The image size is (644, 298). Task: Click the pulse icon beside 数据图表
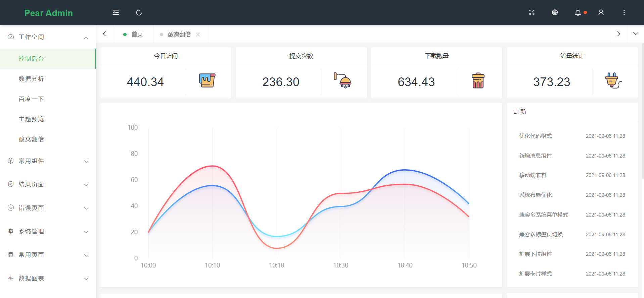click(11, 278)
